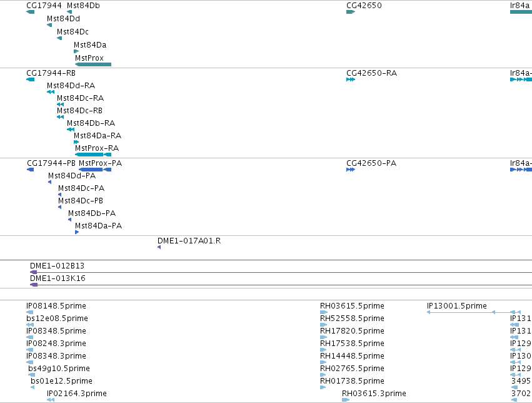Select transcript CG17944-RB
532x403 pixels.
[51, 73]
